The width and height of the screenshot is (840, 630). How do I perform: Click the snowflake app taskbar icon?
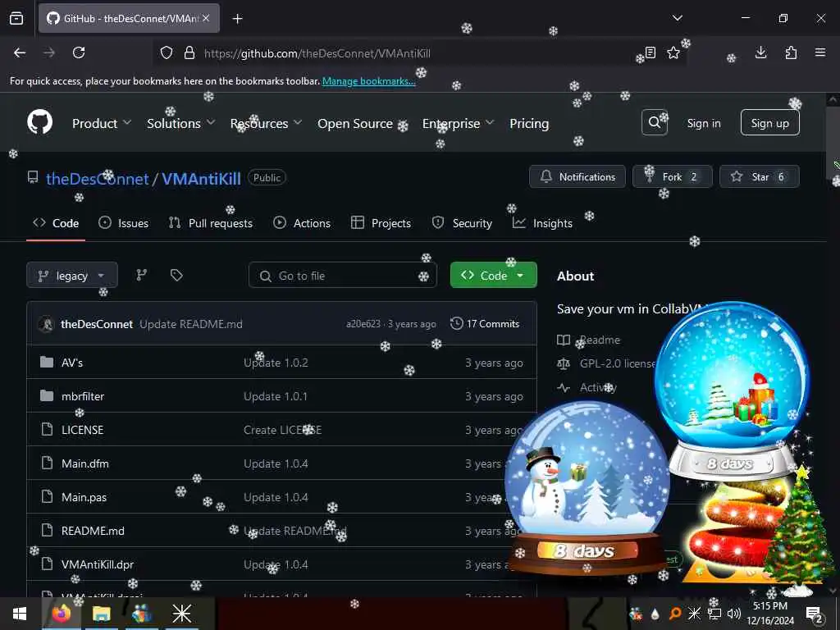click(181, 614)
